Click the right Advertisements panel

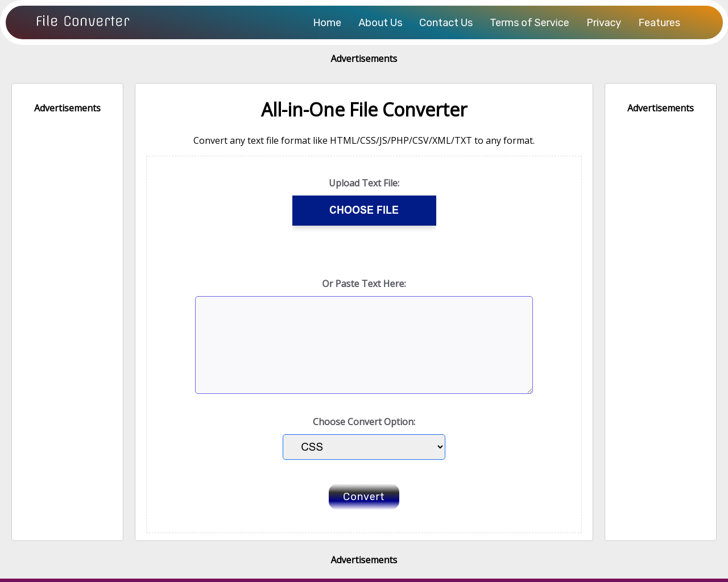[x=660, y=311]
